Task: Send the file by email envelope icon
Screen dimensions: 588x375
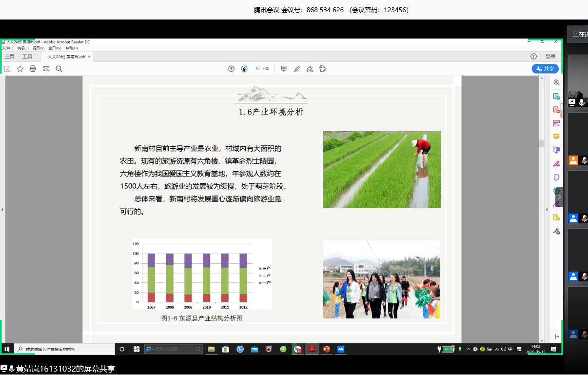Action: coord(46,69)
